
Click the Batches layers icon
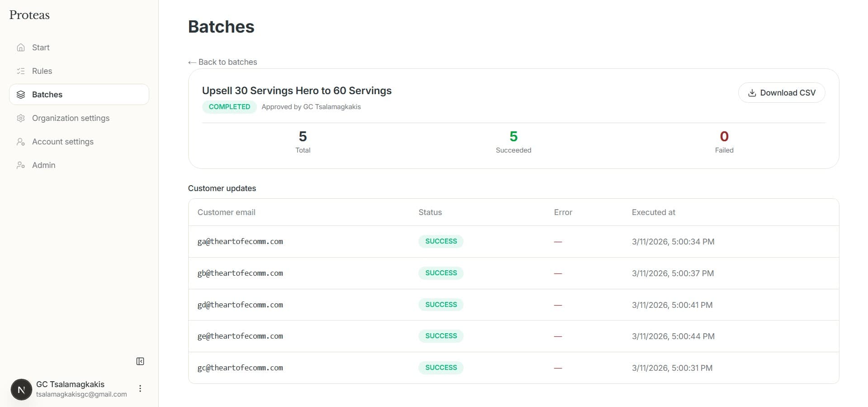(21, 95)
